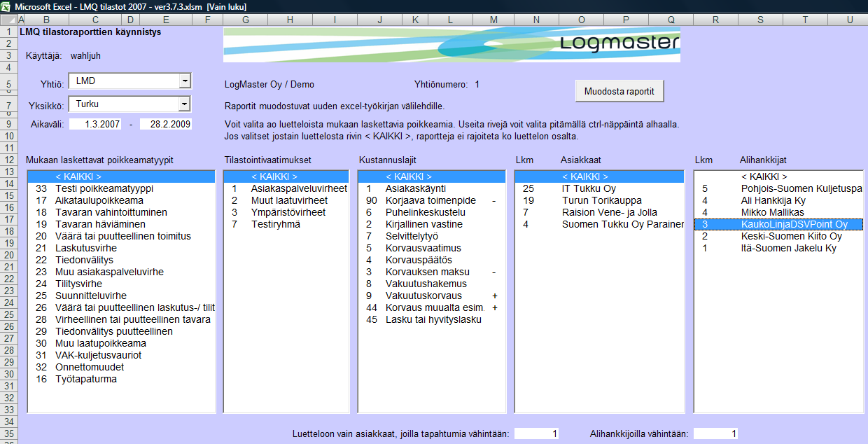Select customer Raision Vene- ja Jolla
The image size is (868, 444).
coord(599,213)
